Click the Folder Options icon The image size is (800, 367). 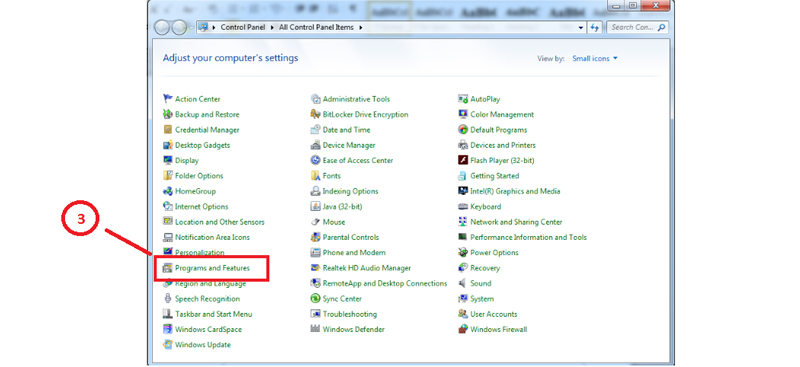coord(167,176)
